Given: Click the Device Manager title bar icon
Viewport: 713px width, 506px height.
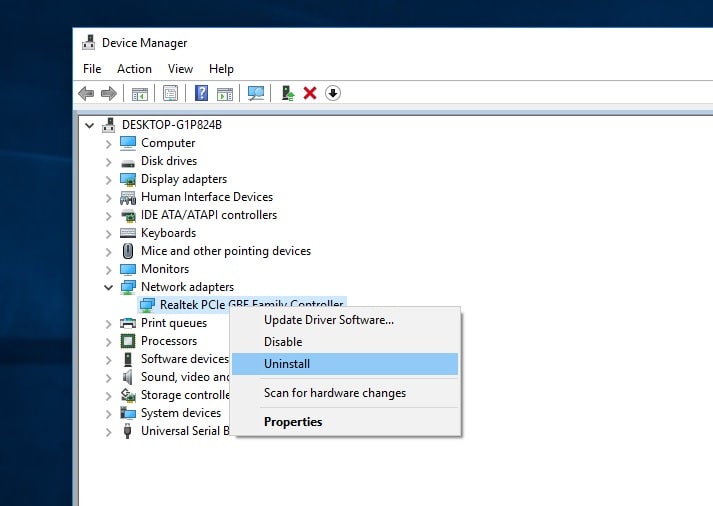Looking at the screenshot, I should [x=89, y=43].
